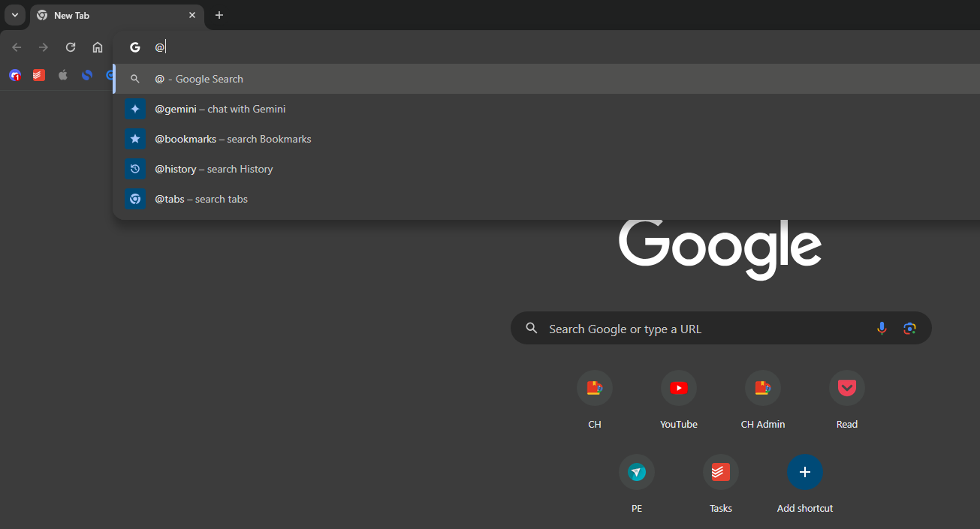Click the Add shortcut button
This screenshot has height=529, width=980.
pos(804,473)
